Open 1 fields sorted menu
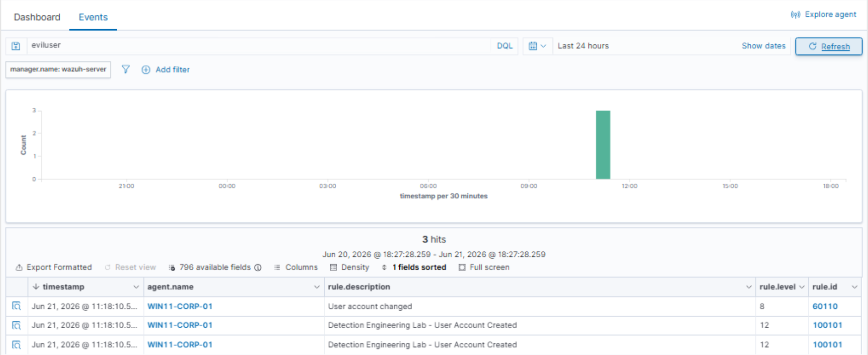This screenshot has width=868, height=355. coord(414,268)
